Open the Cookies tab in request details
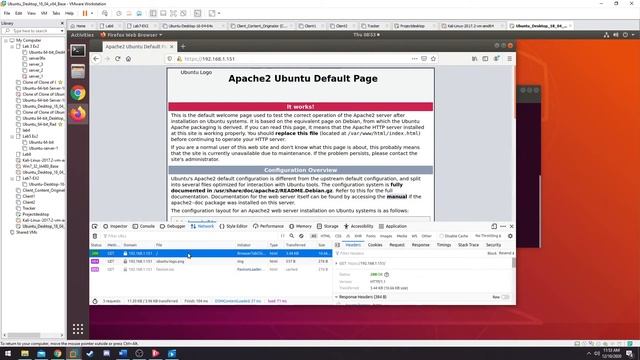Screen dimensions: 640x360 coord(375,245)
